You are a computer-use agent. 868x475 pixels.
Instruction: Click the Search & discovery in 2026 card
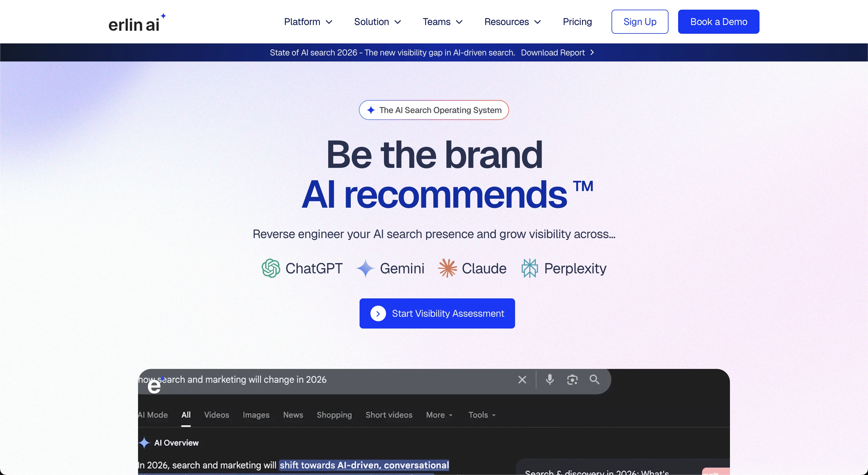[623, 467]
